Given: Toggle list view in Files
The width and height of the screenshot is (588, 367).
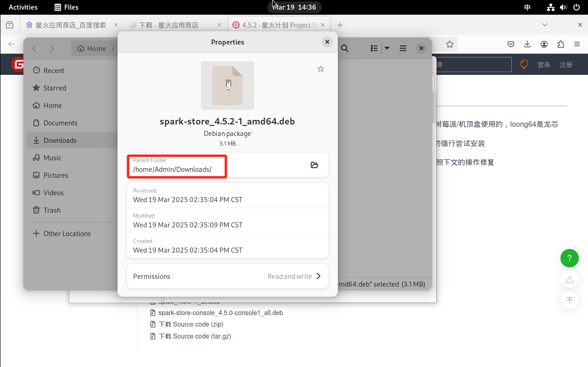Looking at the screenshot, I should click(374, 48).
